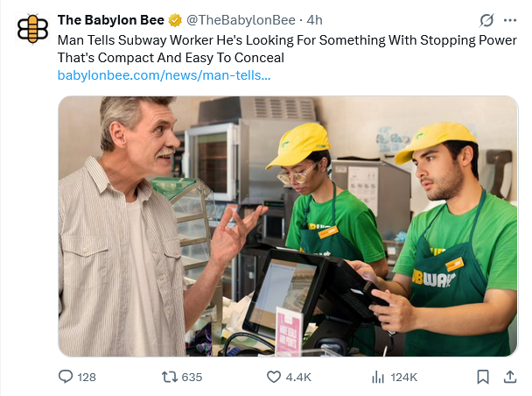The height and width of the screenshot is (396, 532).
Task: Open the Subway workers article image
Action: tap(288, 225)
